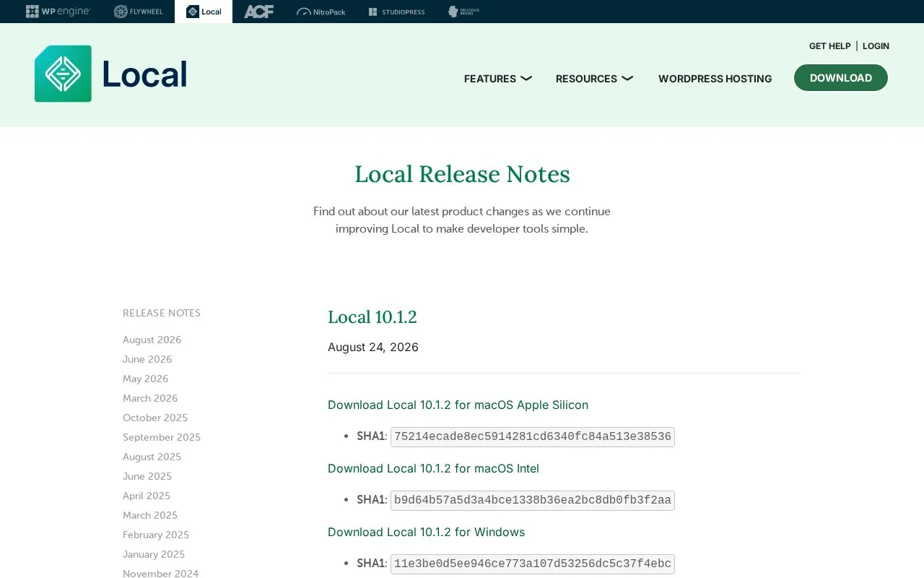The width and height of the screenshot is (924, 578).
Task: Jump to August 2025 release notes
Action: [x=152, y=457]
